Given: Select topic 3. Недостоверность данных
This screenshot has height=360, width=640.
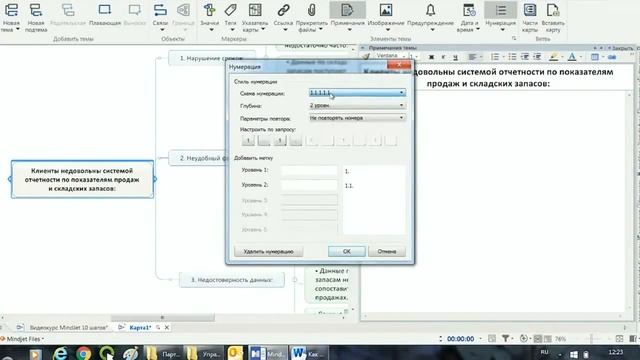Looking at the screenshot, I should pyautogui.click(x=232, y=280).
